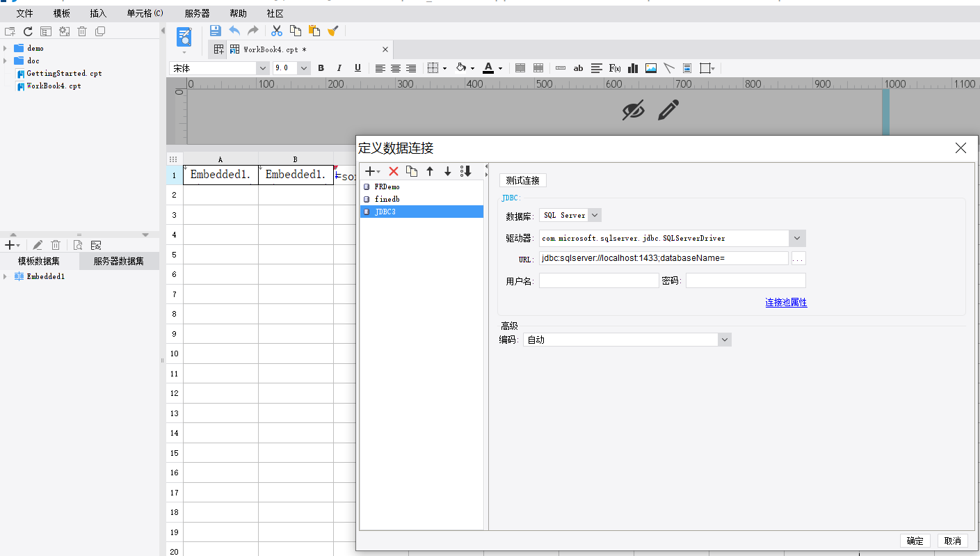Viewport: 980px width, 556px height.
Task: Click the Cut scissors icon
Action: (277, 31)
